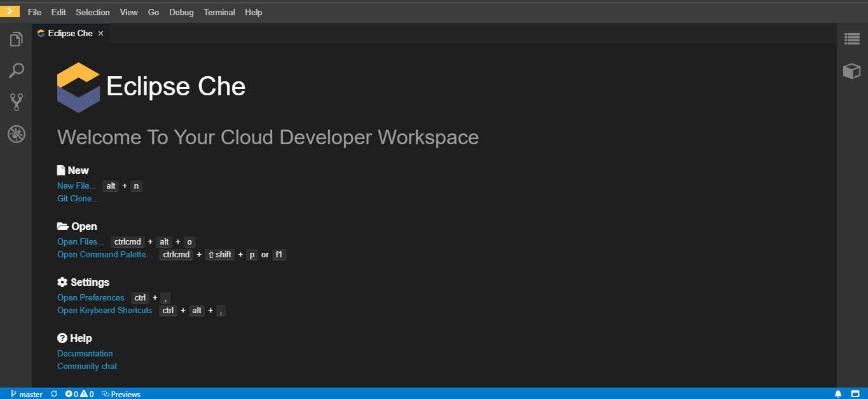Open the View menu

click(129, 12)
